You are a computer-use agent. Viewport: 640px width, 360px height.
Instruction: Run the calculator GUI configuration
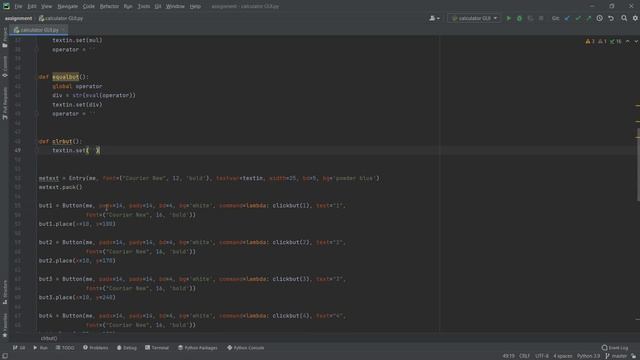(509, 18)
